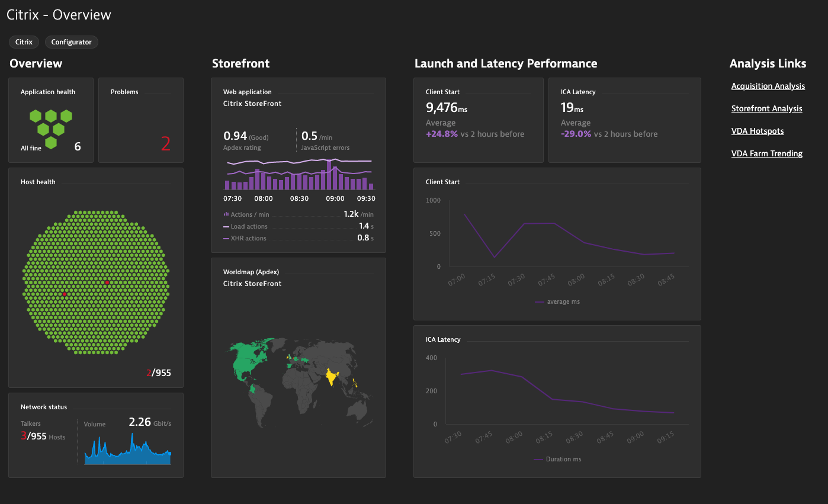Viewport: 828px width, 504px height.
Task: Click the green application health hexagon cluster
Action: click(51, 129)
